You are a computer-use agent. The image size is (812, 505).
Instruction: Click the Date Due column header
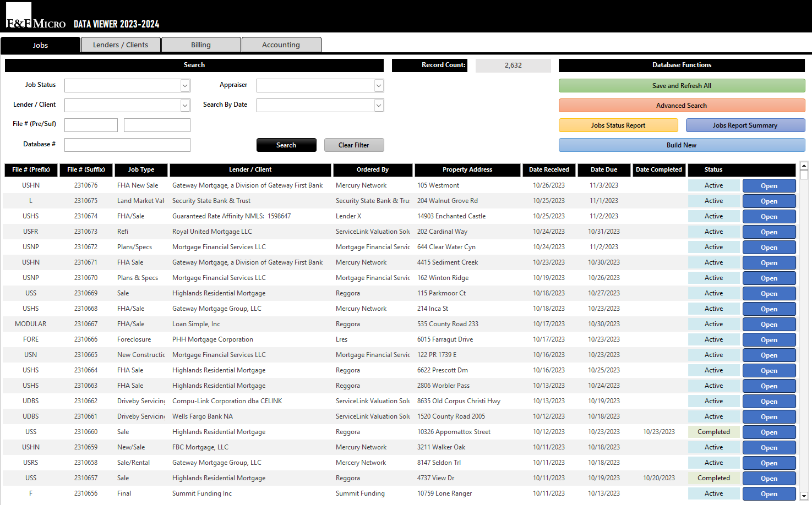tap(604, 169)
